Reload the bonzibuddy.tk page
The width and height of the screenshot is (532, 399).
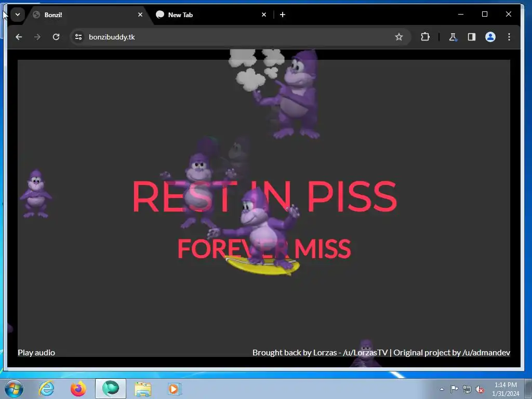coord(56,37)
